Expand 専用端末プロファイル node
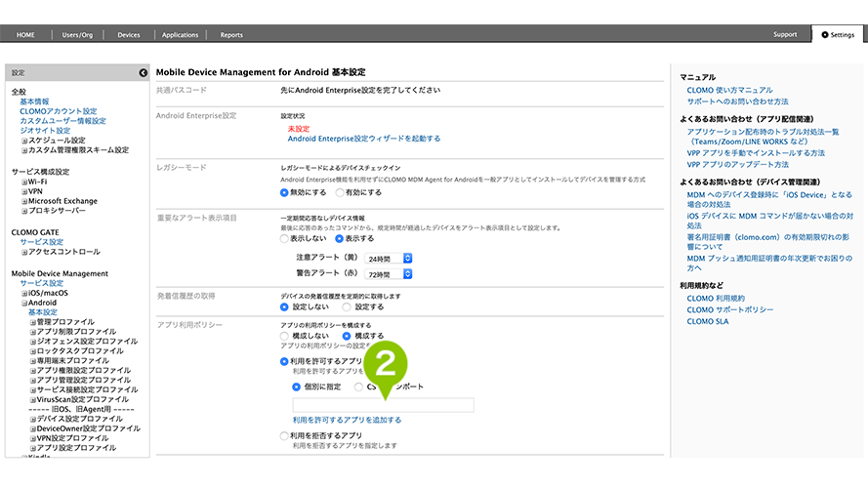Viewport: 868px width, 488px height. 32,361
